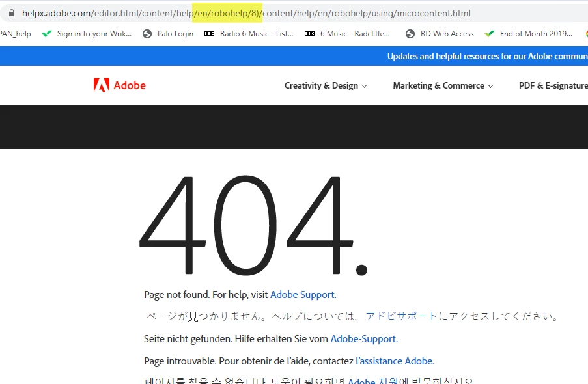Click the green checkmark icon for Wrike sign-in bookmark
The width and height of the screenshot is (588, 384).
47,34
